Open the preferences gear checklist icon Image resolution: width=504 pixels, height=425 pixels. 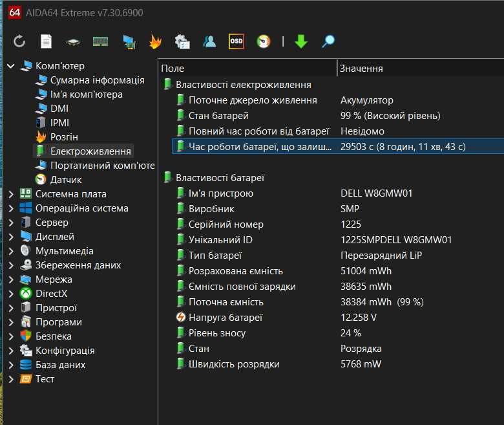pos(182,42)
